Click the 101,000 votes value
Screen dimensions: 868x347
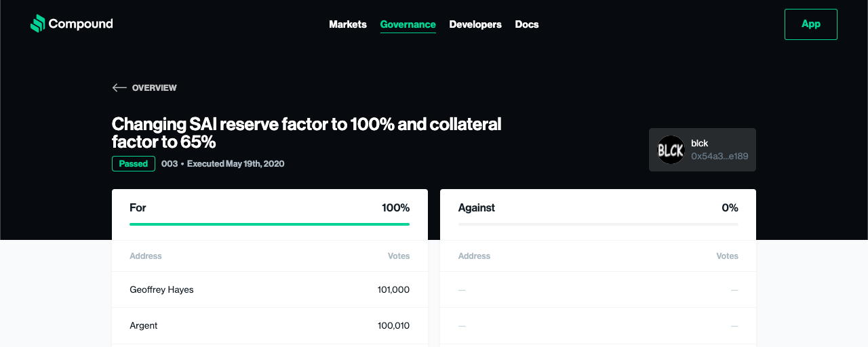[x=393, y=290]
